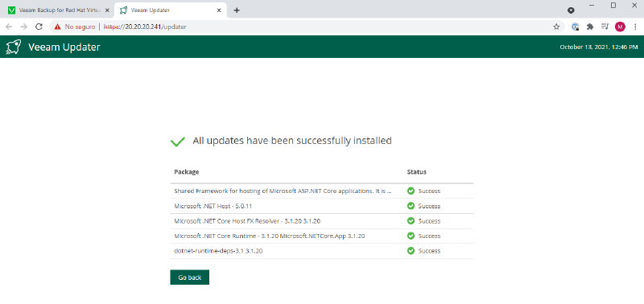The width and height of the screenshot is (644, 304).
Task: Select dotnet-runtime-deps-3.1 3.1.20 row
Action: click(x=321, y=251)
